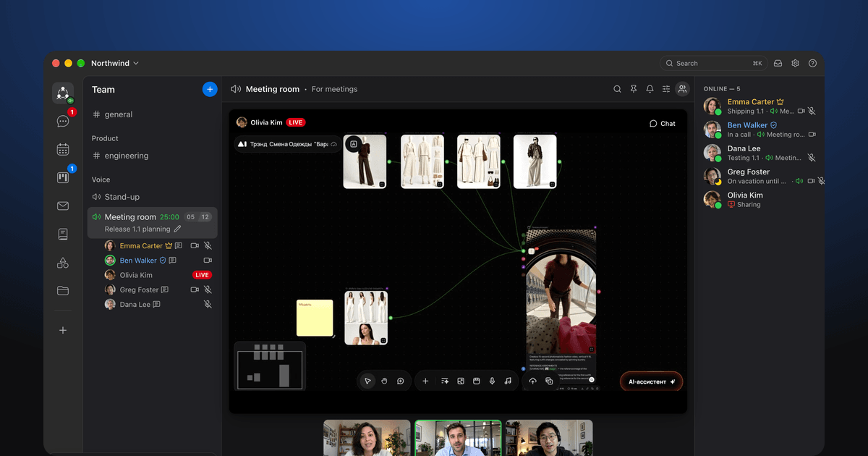868x456 pixels.
Task: Join the Stand-up voice channel
Action: (x=152, y=197)
